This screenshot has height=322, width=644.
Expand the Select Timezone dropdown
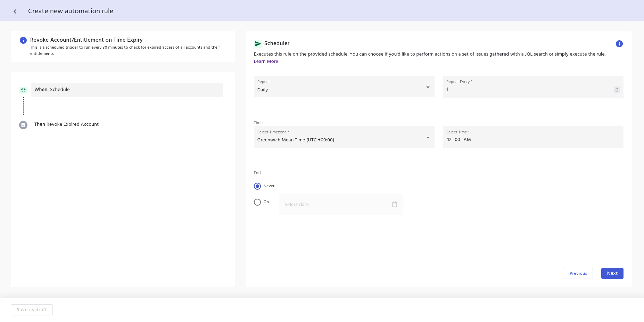pyautogui.click(x=428, y=138)
